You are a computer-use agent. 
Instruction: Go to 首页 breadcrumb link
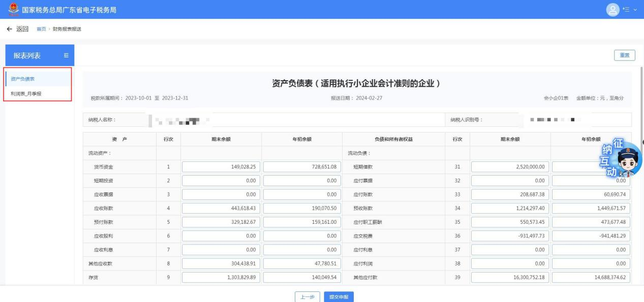pos(42,29)
